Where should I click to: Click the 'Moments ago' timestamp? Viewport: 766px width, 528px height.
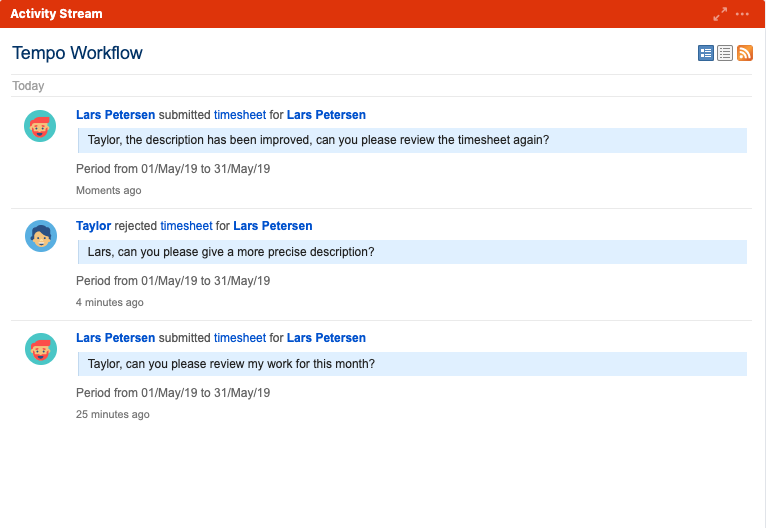[108, 190]
